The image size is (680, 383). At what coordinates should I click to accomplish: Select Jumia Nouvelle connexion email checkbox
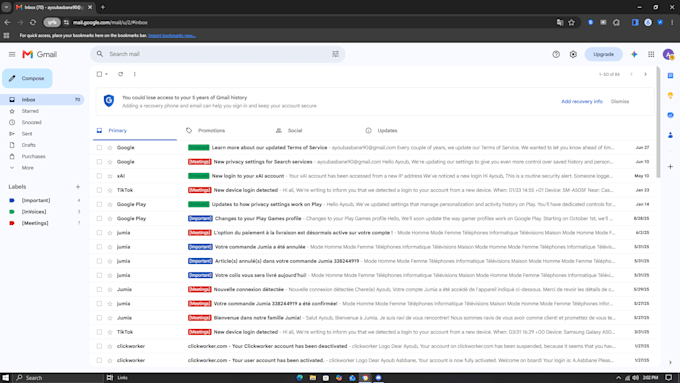(x=99, y=289)
